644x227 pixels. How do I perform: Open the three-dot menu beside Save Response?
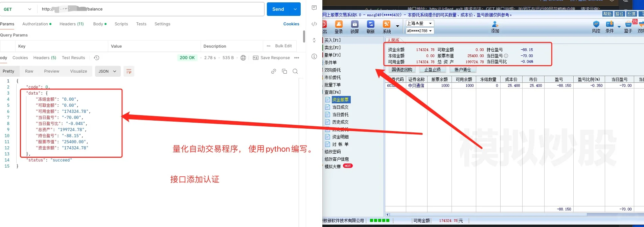pos(297,58)
